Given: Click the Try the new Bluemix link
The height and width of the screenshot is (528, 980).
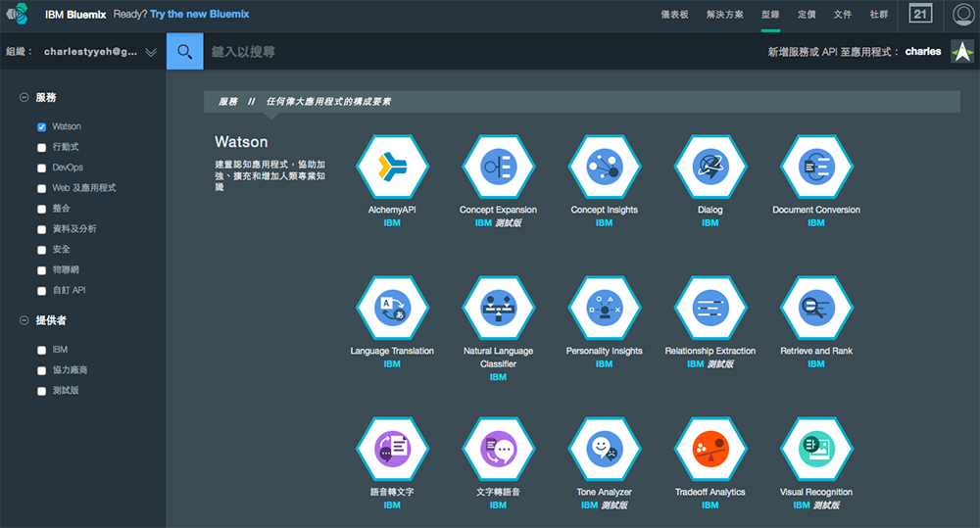Looking at the screenshot, I should point(198,15).
